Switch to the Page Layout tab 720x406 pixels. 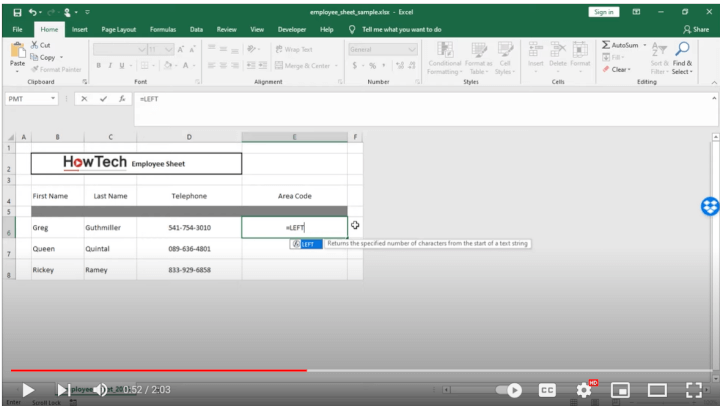[x=118, y=29]
